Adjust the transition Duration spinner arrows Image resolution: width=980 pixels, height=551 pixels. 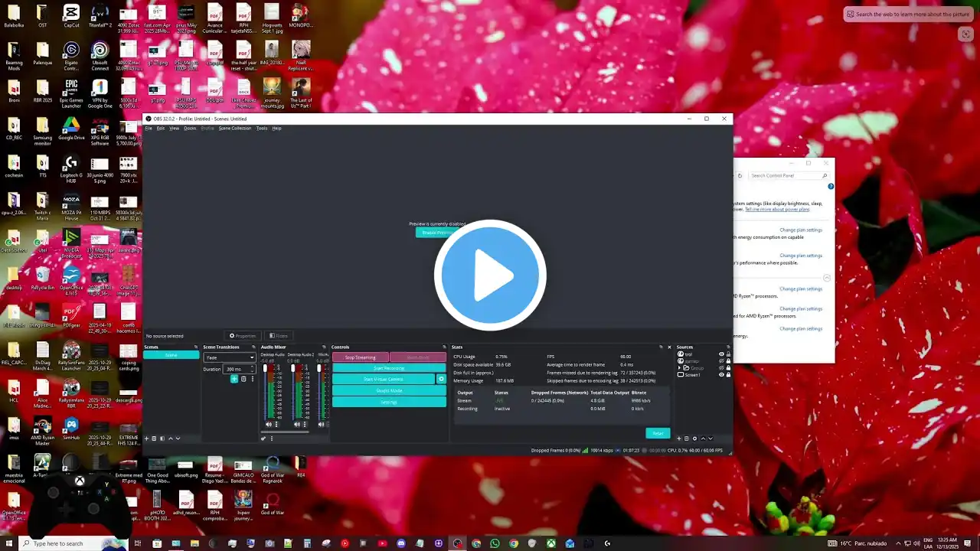coord(253,369)
